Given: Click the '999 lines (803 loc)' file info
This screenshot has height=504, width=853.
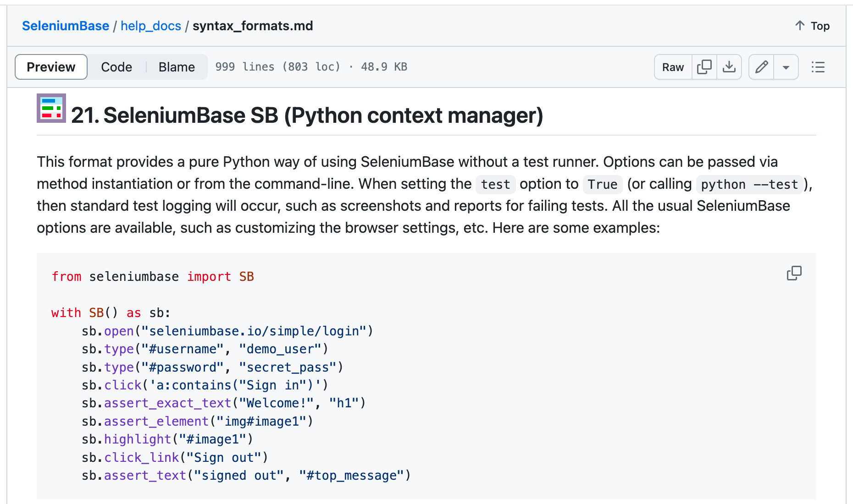Looking at the screenshot, I should tap(278, 67).
